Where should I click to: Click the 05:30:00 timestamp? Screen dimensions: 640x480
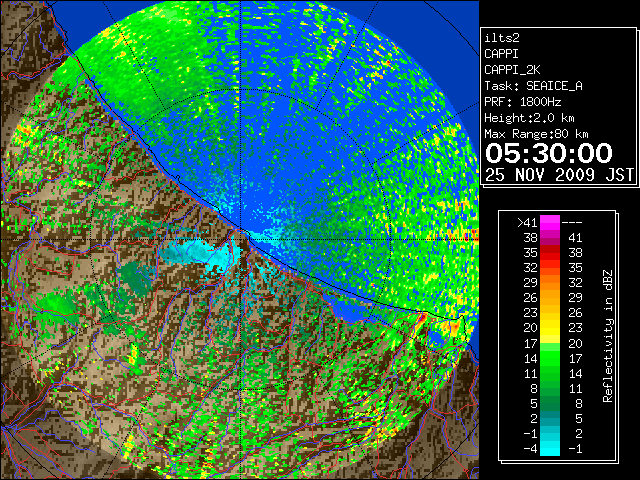pyautogui.click(x=549, y=153)
